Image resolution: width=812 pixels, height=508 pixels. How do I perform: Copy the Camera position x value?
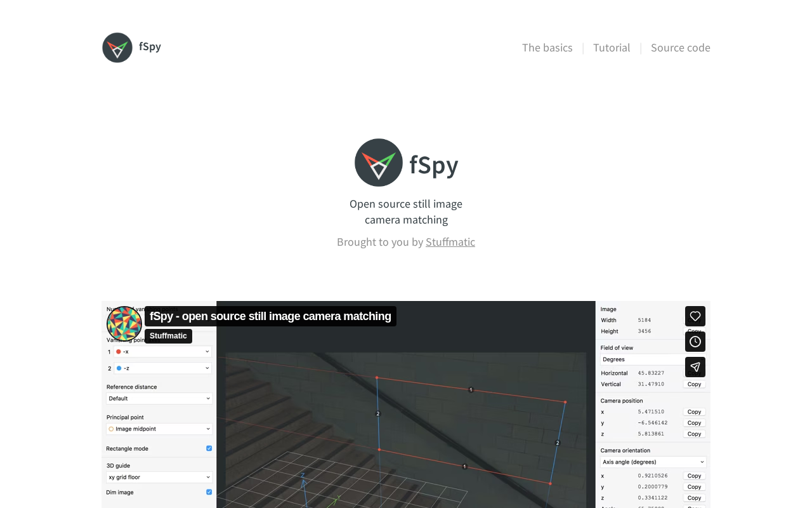coord(695,412)
